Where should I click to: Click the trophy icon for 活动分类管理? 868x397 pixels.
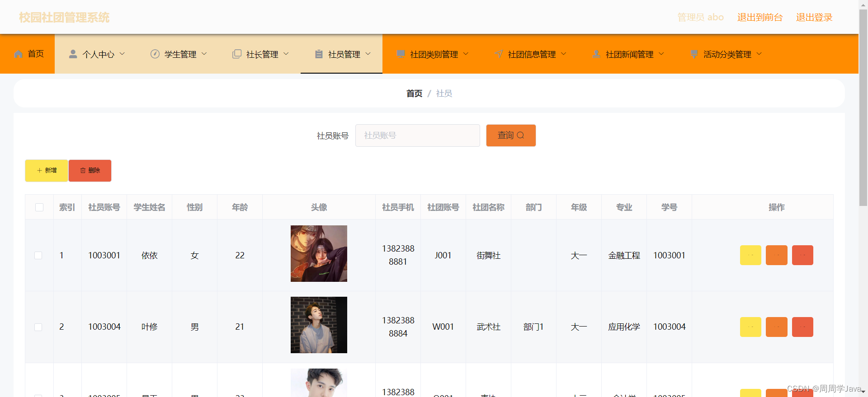tap(694, 54)
